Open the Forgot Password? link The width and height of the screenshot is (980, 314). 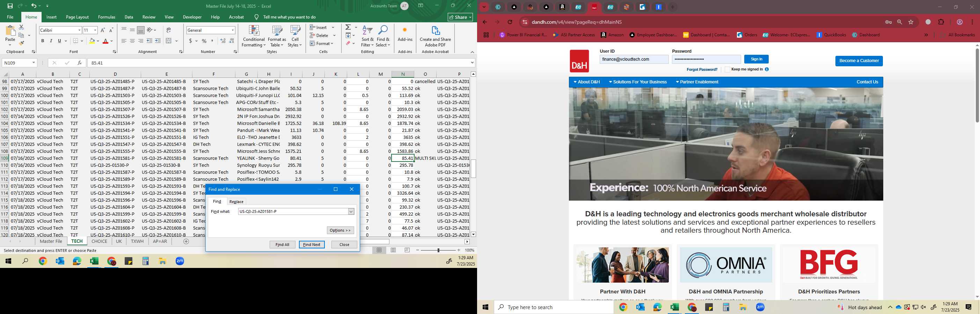point(702,69)
